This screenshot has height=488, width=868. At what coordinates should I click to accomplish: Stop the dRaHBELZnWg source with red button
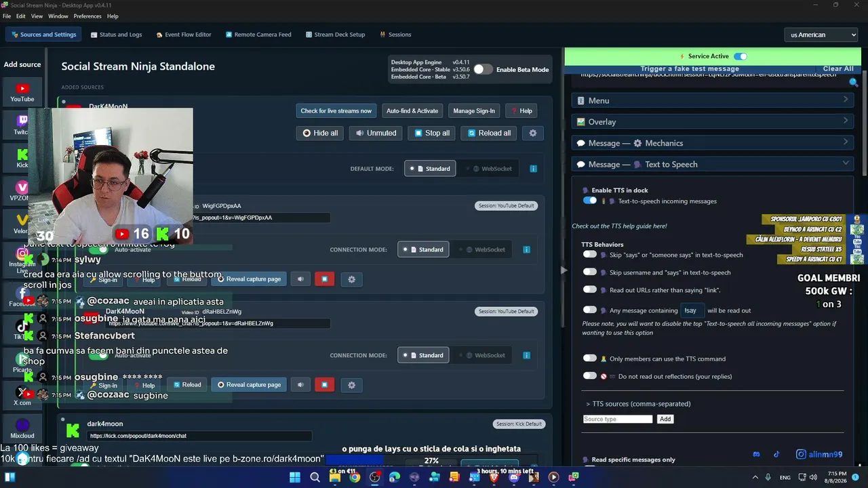(x=324, y=385)
